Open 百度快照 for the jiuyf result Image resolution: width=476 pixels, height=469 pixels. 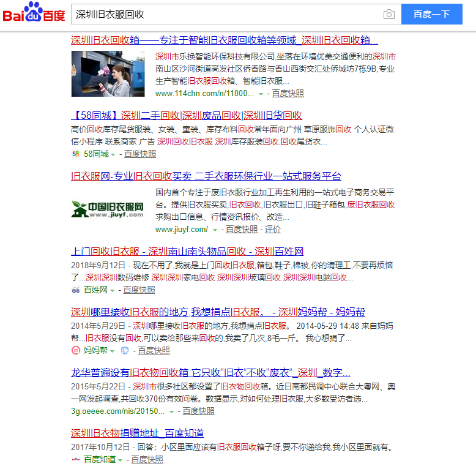[242, 230]
